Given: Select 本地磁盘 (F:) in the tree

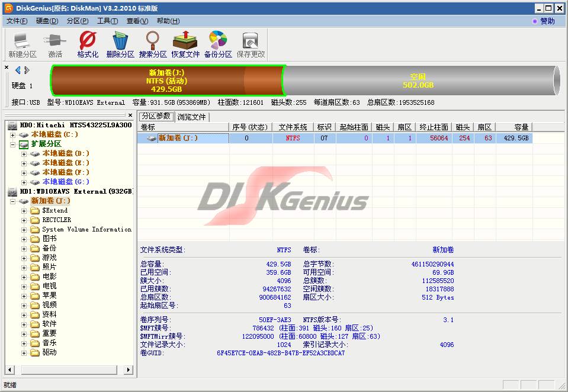Looking at the screenshot, I should 66,173.
